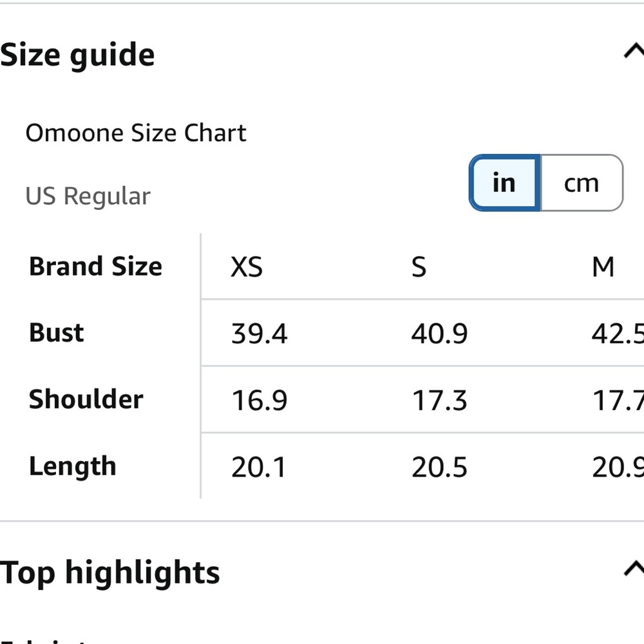Click the Bust row label
The image size is (644, 644).
coord(57,332)
